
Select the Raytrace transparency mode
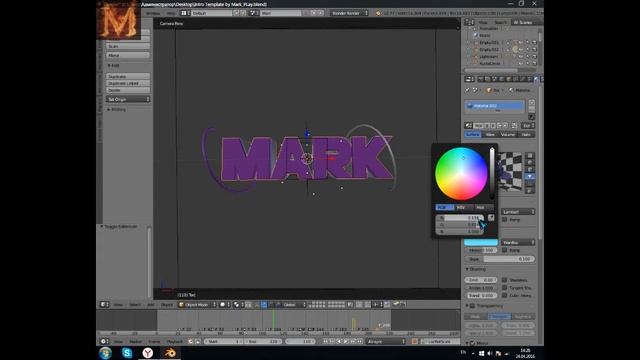(523, 316)
